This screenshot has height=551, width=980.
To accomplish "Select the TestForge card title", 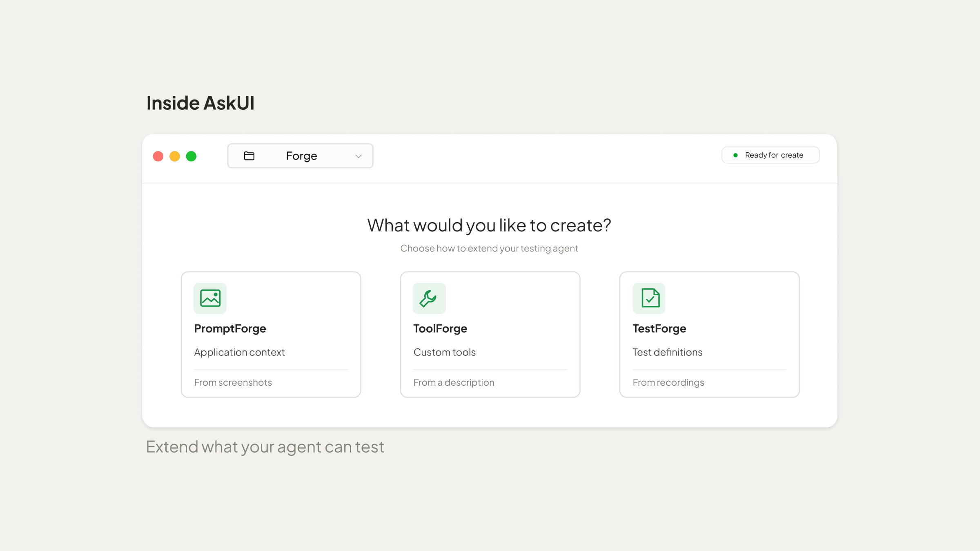I will 659,329.
